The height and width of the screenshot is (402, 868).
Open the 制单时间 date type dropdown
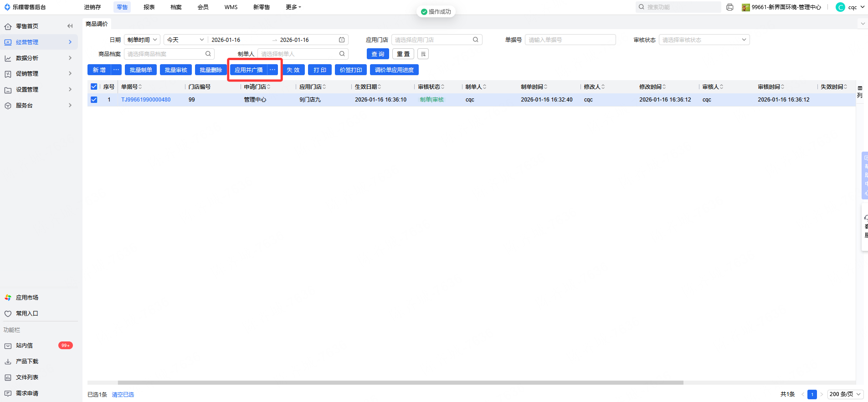click(x=142, y=40)
